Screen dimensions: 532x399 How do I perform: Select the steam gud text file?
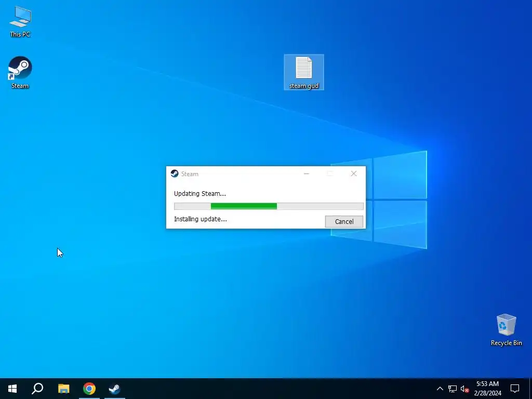pyautogui.click(x=303, y=72)
